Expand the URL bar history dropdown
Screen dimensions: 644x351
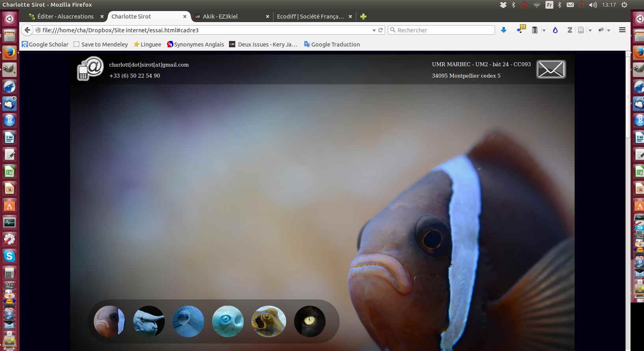point(374,30)
